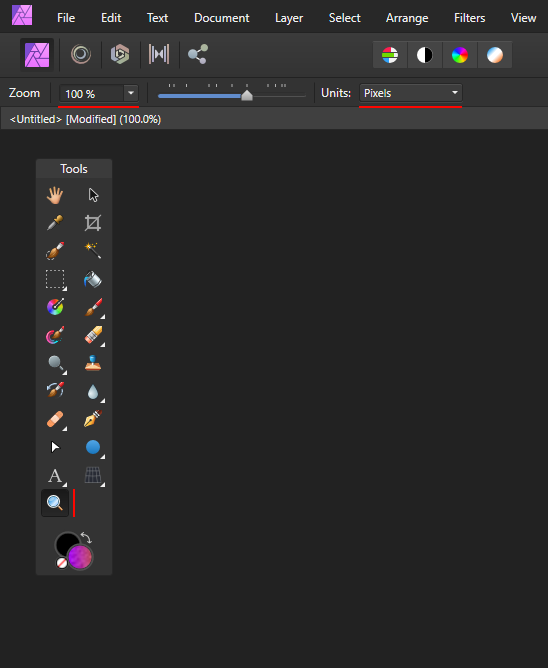Select the Flood Fill bucket tool

tap(93, 279)
